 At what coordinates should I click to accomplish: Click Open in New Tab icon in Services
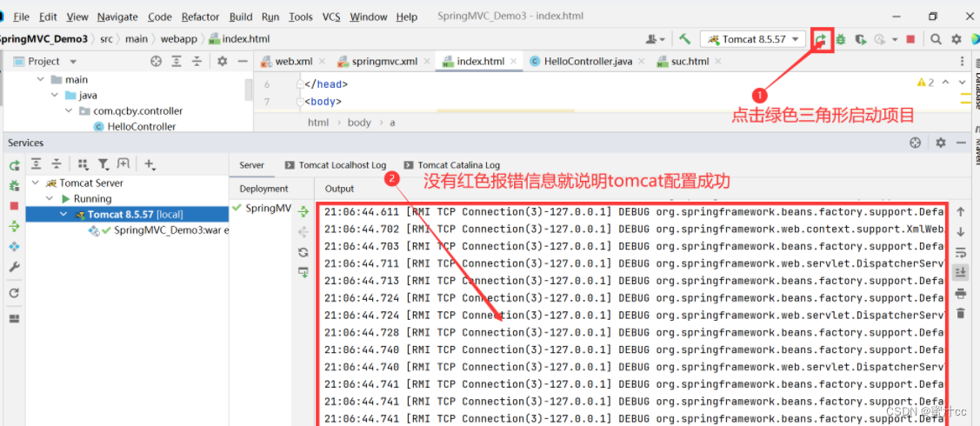coord(123,163)
